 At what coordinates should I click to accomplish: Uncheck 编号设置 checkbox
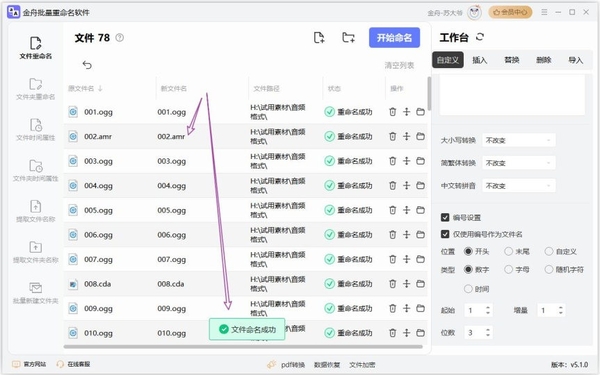[445, 218]
